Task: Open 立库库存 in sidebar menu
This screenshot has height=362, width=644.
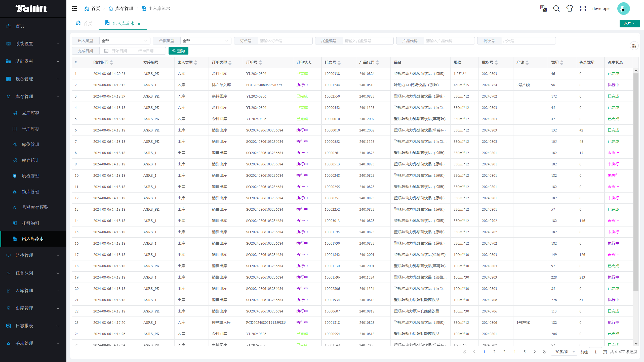Action: (x=30, y=113)
